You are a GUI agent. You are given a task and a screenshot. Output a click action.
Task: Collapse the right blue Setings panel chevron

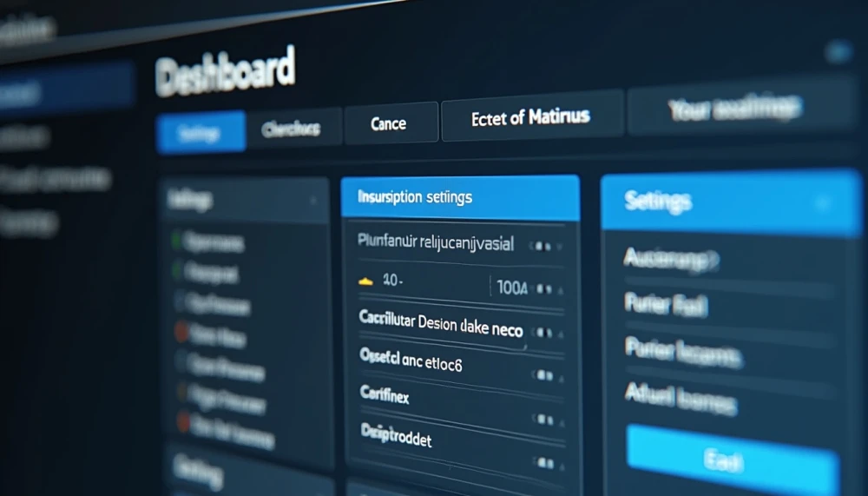823,203
